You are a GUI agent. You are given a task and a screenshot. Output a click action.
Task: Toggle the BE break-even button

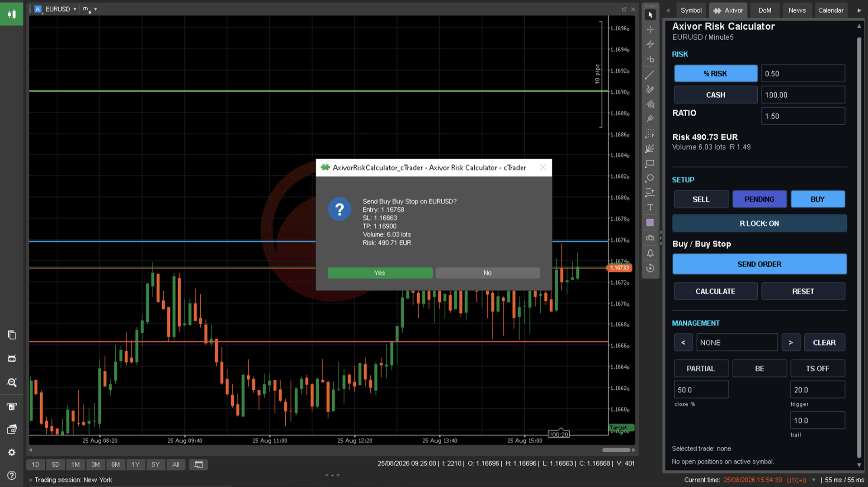759,369
